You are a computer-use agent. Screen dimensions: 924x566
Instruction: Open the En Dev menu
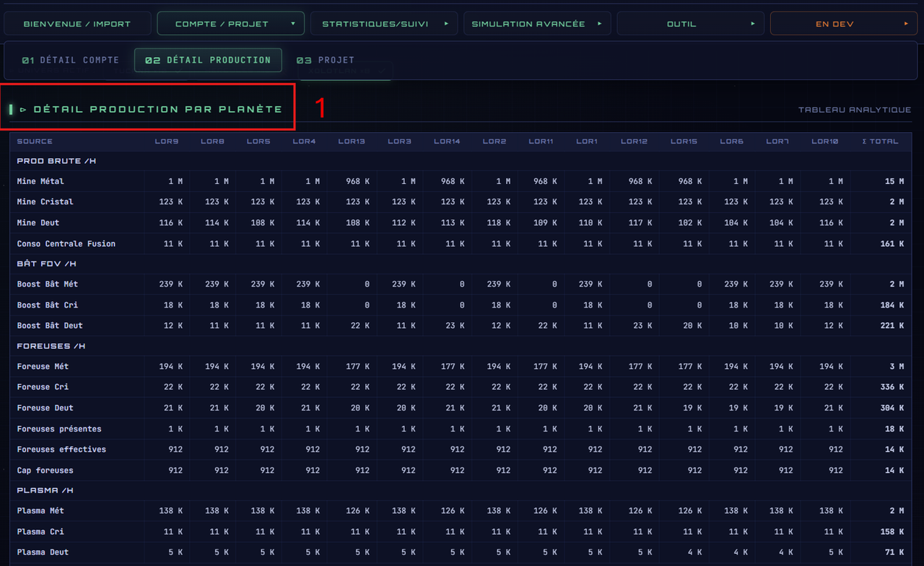pyautogui.click(x=844, y=24)
